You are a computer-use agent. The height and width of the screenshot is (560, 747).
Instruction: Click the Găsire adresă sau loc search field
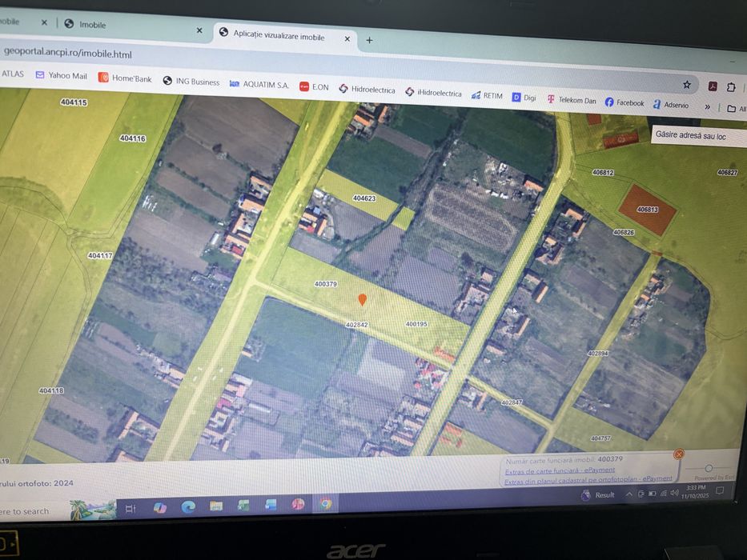[x=698, y=136]
